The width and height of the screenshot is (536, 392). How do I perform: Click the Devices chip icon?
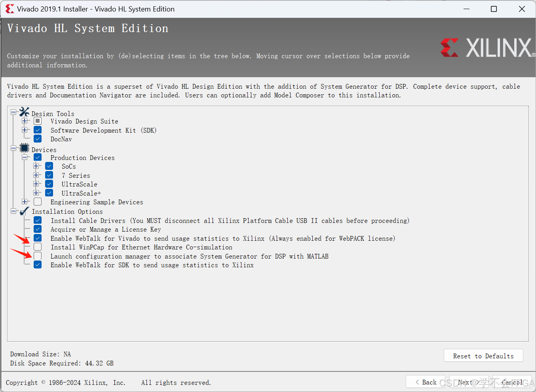(25, 148)
